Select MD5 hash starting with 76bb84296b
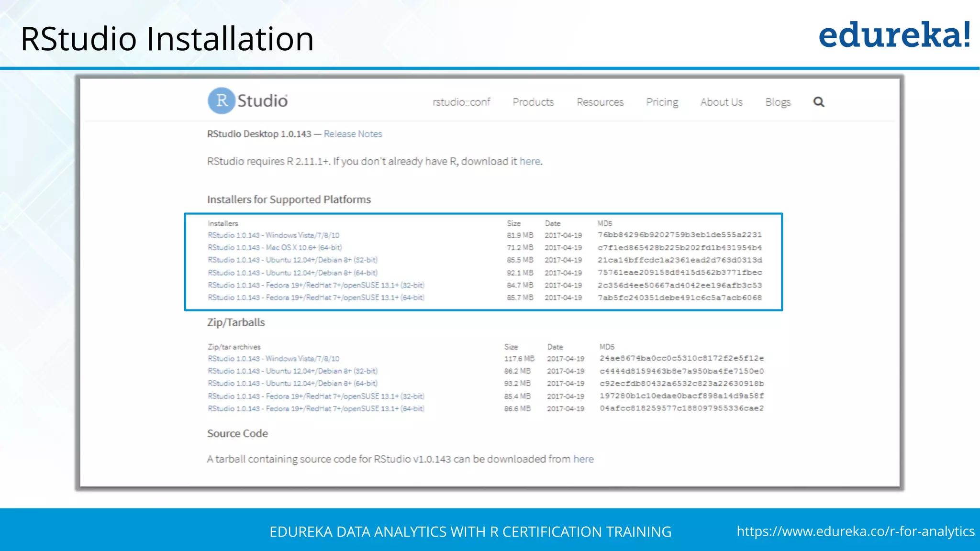Image resolution: width=980 pixels, height=551 pixels. pos(679,235)
